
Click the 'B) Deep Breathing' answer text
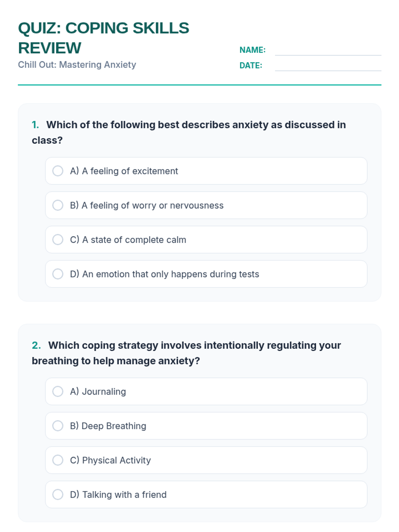(108, 426)
